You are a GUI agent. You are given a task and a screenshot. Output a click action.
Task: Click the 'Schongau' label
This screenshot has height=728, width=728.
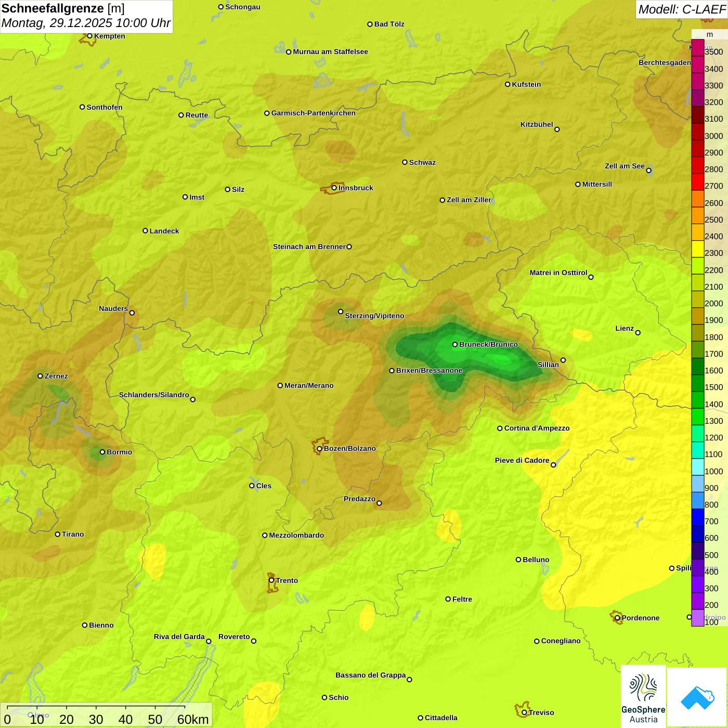pos(243,7)
